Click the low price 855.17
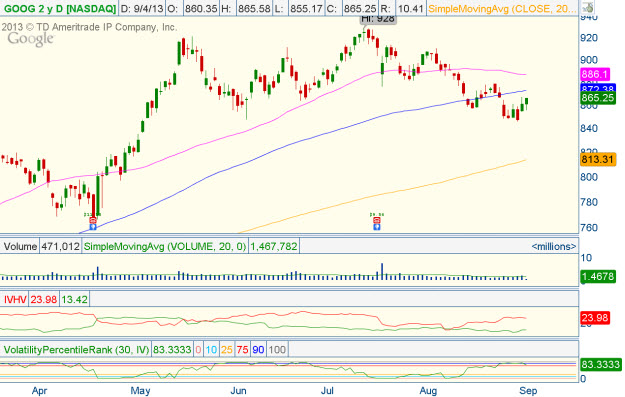This screenshot has width=625, height=397. pyautogui.click(x=306, y=8)
